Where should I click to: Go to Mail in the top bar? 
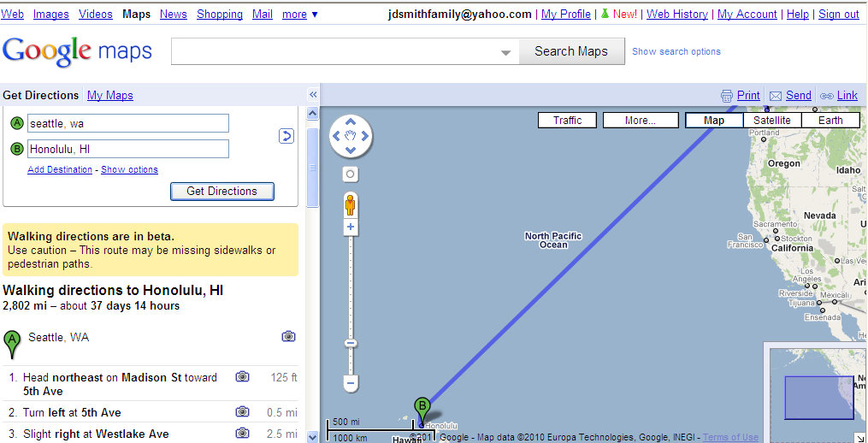[x=263, y=15]
